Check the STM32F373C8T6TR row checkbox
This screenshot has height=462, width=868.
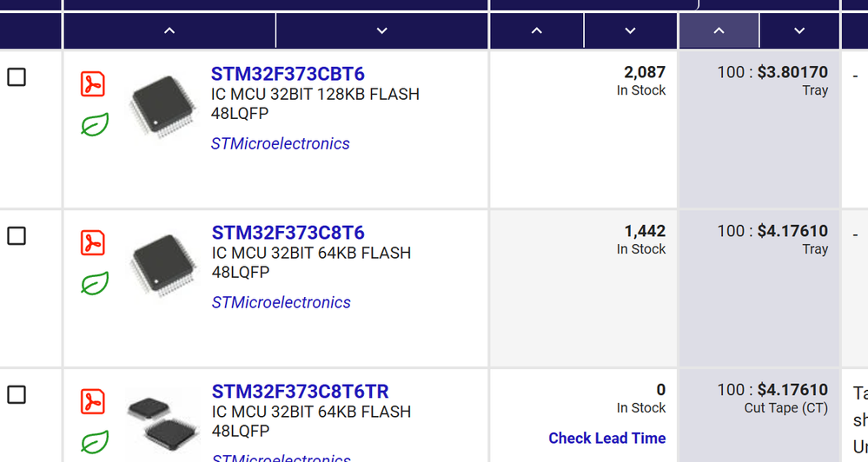[x=17, y=395]
